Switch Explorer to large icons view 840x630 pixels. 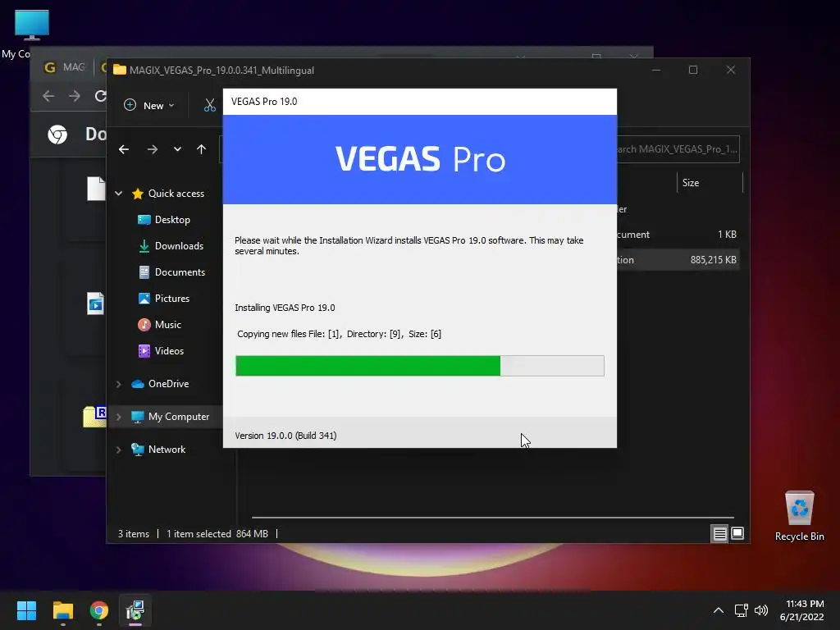click(x=737, y=533)
